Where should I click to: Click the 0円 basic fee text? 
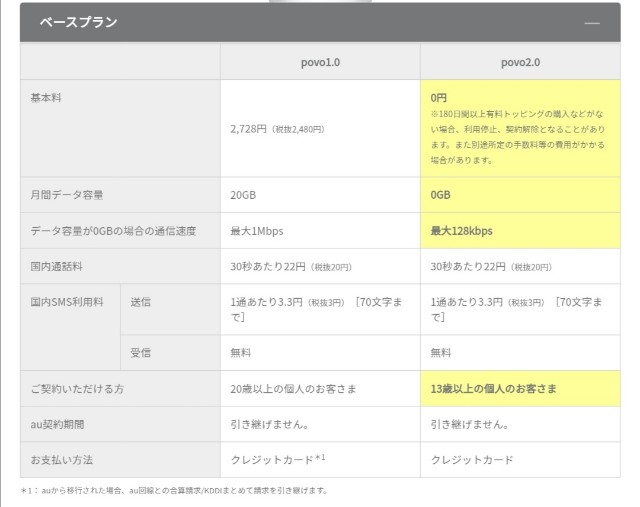coord(439,98)
